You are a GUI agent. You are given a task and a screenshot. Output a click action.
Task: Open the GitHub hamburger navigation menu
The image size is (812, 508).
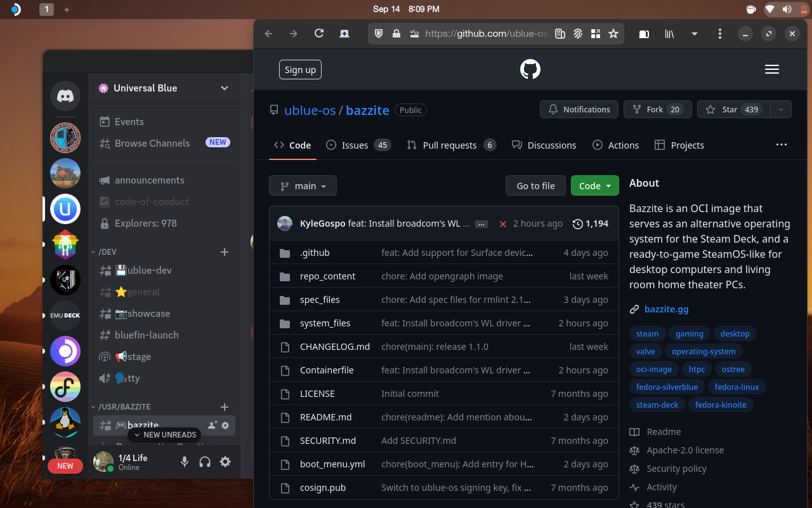772,69
